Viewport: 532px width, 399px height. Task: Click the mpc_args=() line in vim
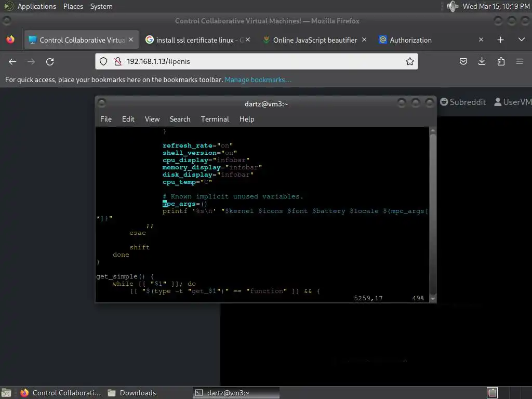[185, 204]
